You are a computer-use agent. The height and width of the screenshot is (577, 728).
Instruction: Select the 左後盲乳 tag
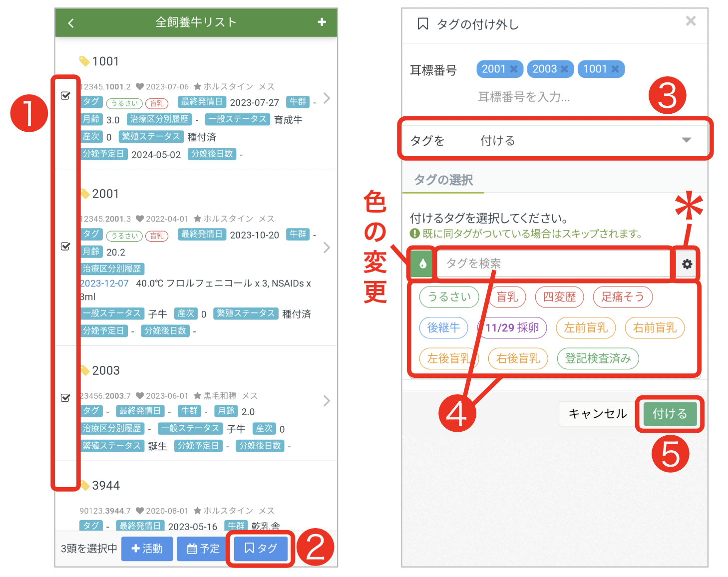click(x=449, y=358)
